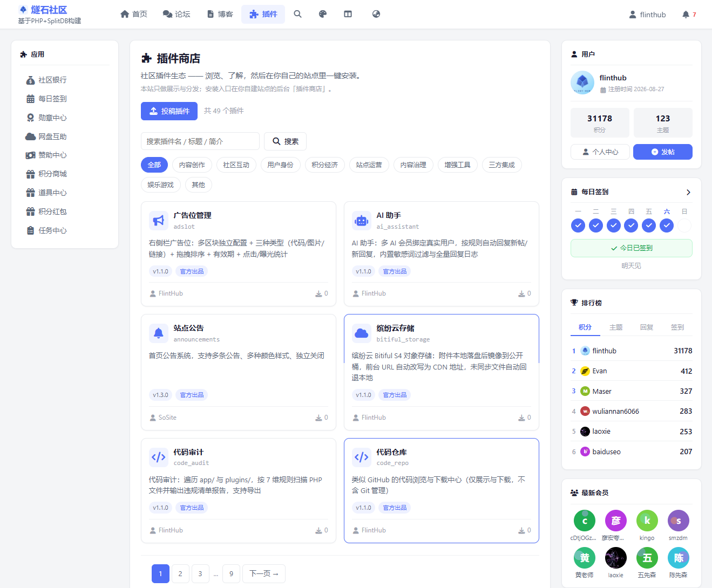The image size is (712, 588).
Task: Click the 广告位管理 megaphone plugin icon
Action: coord(158,220)
